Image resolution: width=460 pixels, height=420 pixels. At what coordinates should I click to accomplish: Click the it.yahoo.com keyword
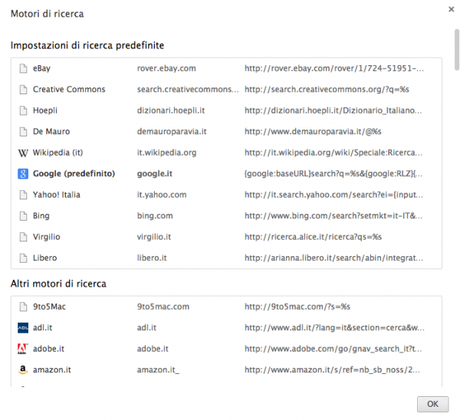coord(162,195)
